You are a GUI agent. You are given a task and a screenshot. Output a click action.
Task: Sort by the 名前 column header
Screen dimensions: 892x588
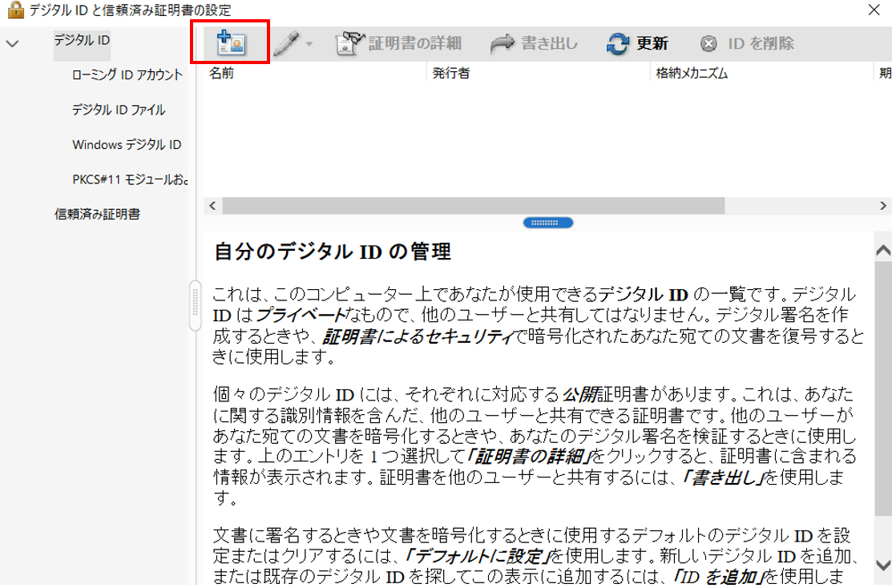tap(221, 72)
